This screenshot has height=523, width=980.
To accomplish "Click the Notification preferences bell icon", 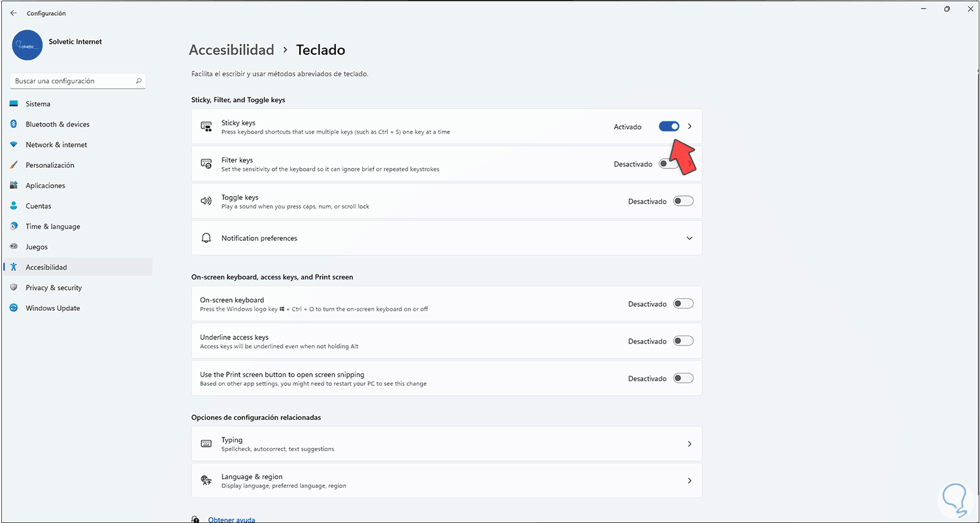I will point(206,238).
